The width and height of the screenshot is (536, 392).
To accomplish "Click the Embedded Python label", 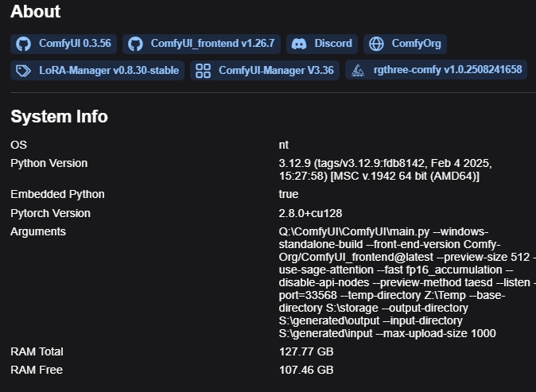I will tap(57, 194).
